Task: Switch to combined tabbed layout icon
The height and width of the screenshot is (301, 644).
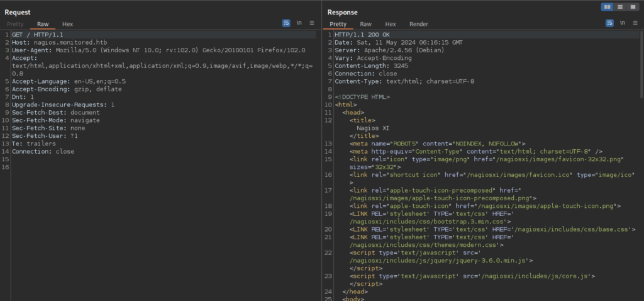Action: pyautogui.click(x=631, y=6)
